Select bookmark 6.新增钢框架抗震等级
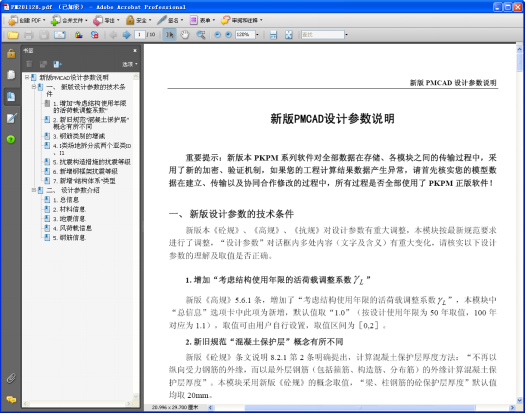This screenshot has height=414, width=526. pyautogui.click(x=85, y=171)
